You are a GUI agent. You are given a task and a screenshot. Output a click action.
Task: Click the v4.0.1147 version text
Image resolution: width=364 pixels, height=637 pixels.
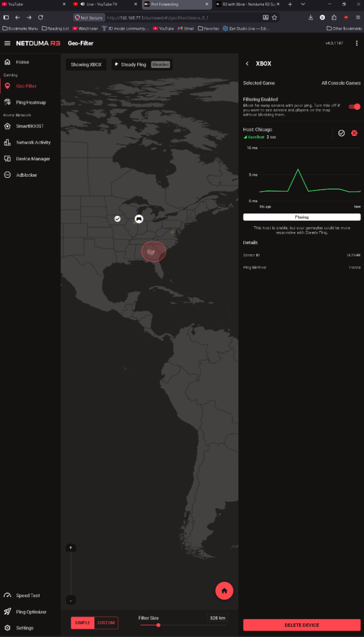tap(335, 43)
